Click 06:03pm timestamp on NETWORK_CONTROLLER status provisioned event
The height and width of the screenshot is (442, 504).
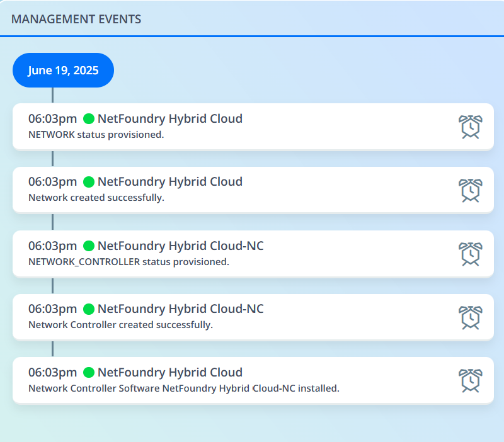coord(53,246)
